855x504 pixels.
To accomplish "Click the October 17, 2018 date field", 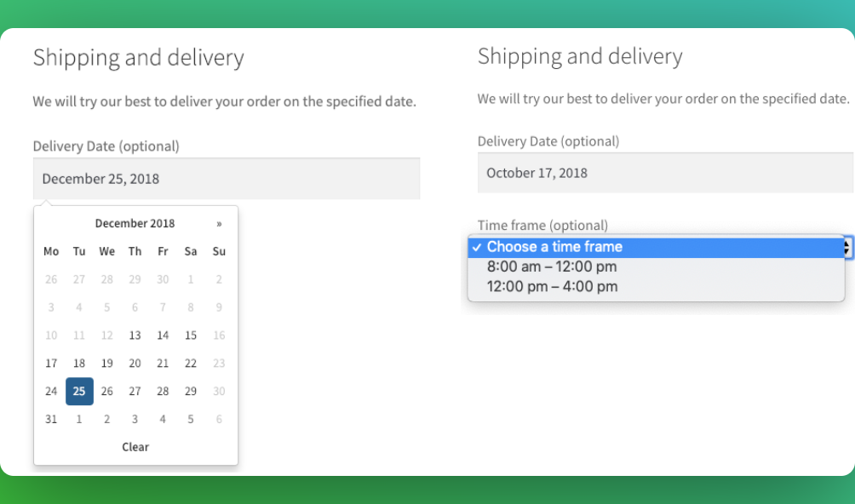I will (x=665, y=173).
